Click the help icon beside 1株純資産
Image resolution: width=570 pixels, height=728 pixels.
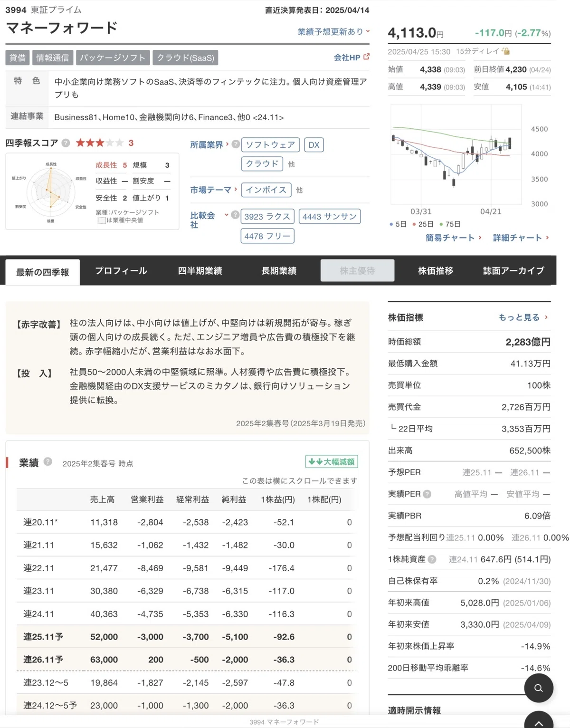[x=432, y=559]
